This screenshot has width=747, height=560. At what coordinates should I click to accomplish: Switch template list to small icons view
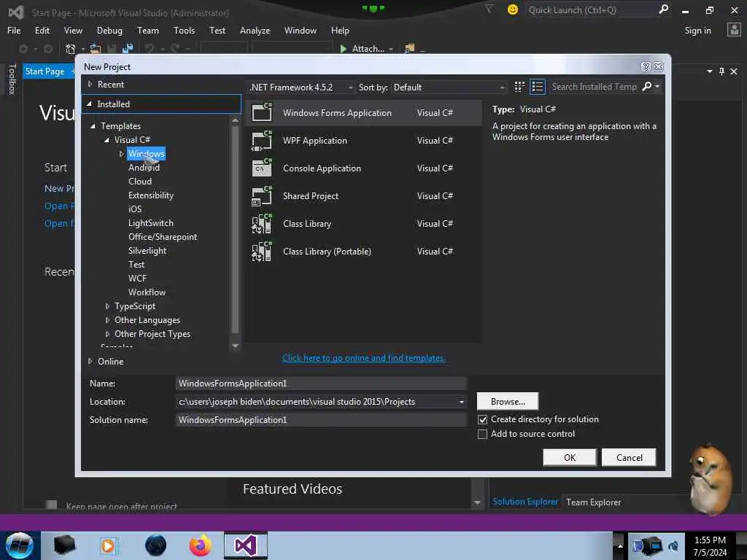click(x=519, y=87)
